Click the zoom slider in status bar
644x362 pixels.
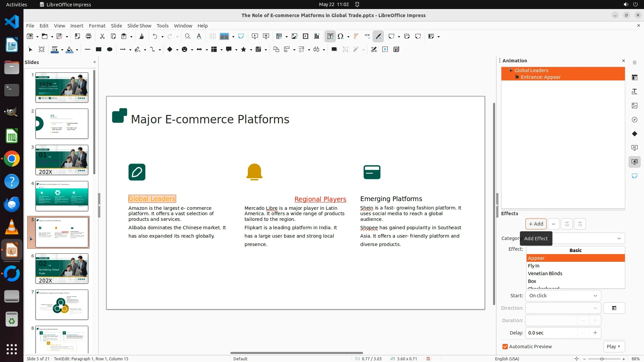click(x=602, y=359)
